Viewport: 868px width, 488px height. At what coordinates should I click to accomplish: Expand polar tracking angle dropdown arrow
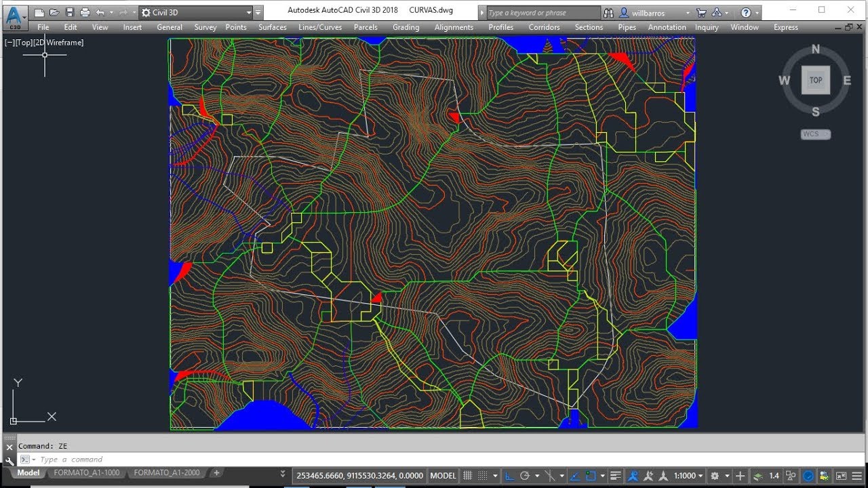tap(537, 476)
